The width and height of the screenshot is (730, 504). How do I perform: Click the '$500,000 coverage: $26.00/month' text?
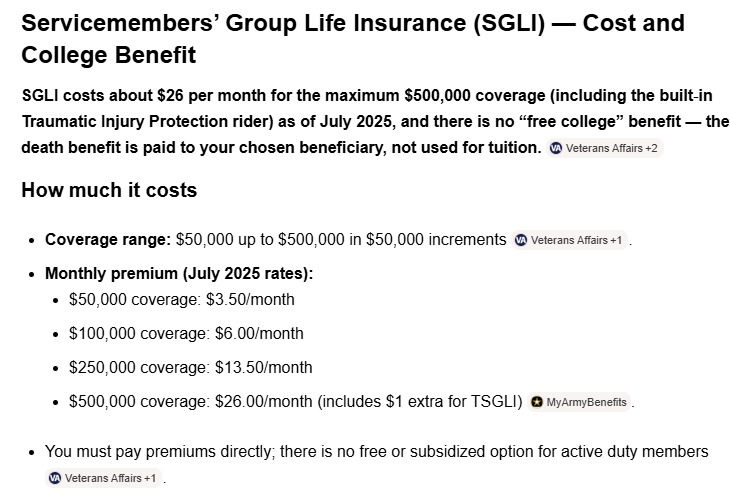point(190,401)
